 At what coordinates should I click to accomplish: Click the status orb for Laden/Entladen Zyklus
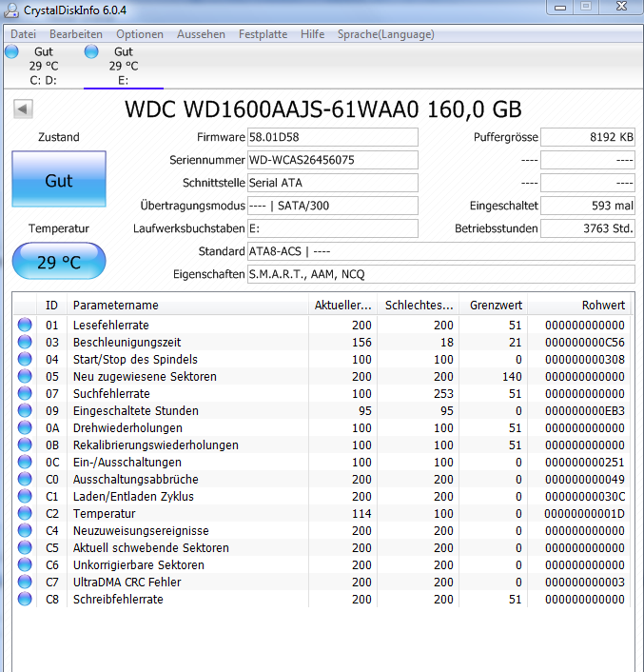click(x=25, y=496)
